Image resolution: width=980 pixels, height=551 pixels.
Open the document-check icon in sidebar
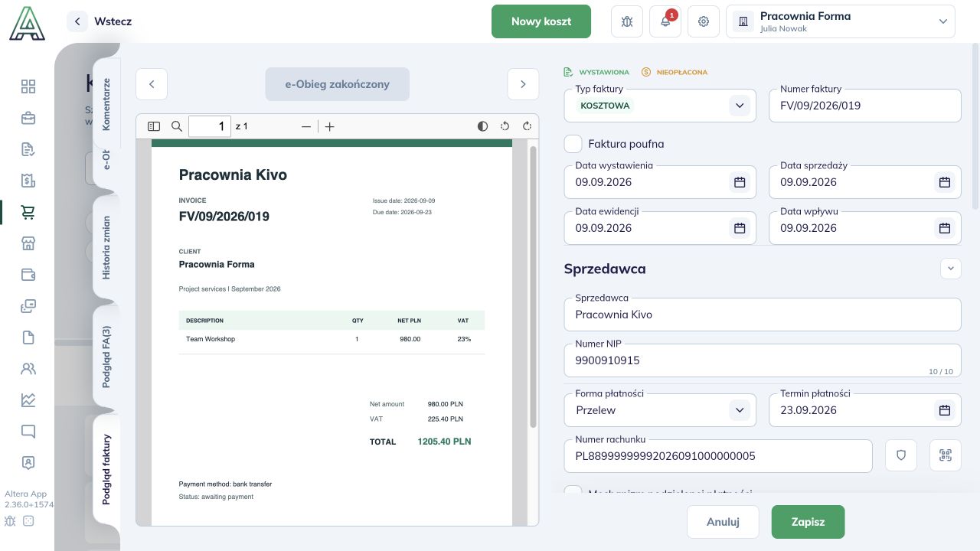point(28,149)
